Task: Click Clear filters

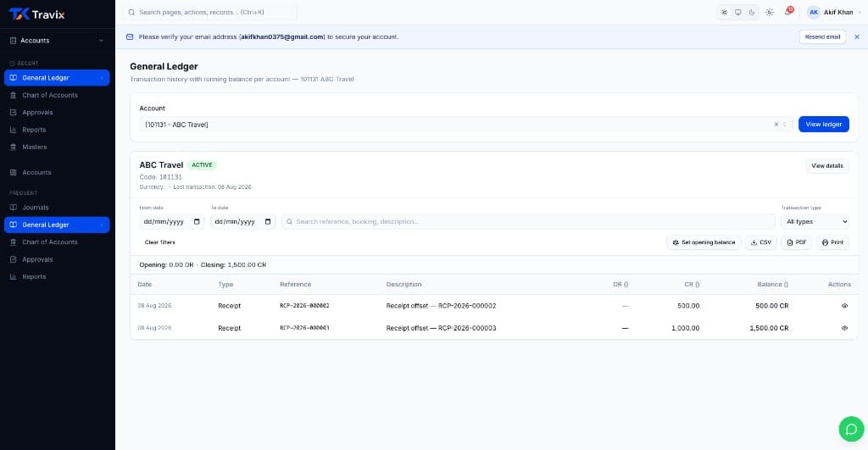Action: coord(160,242)
